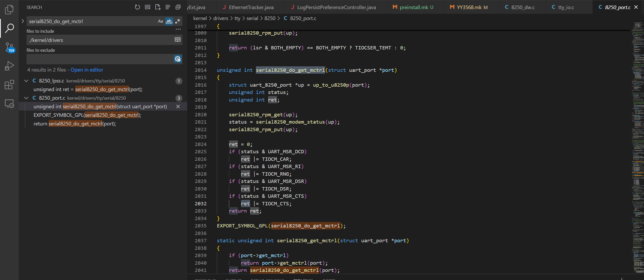644x280 pixels.
Task: Click the '4 results in 2 files' summary
Action: pyautogui.click(x=47, y=70)
